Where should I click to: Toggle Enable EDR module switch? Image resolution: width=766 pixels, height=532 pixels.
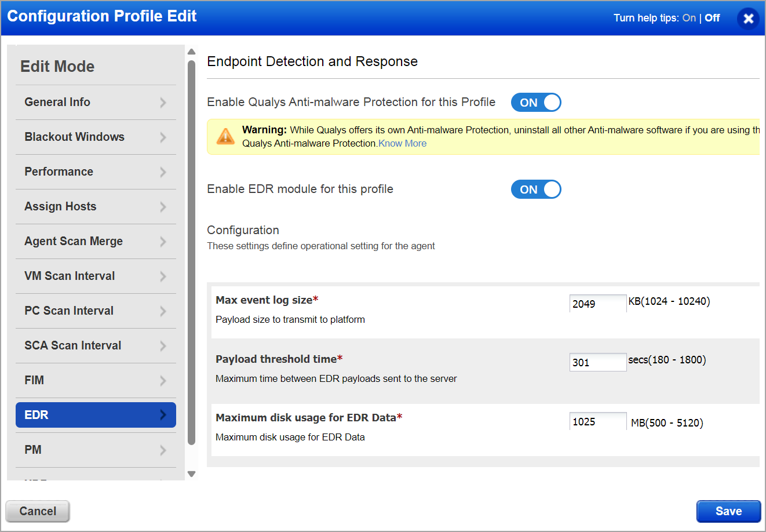click(x=536, y=190)
